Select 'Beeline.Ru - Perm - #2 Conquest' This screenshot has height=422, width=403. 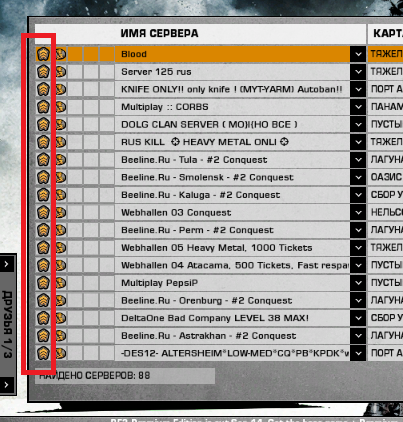point(197,230)
